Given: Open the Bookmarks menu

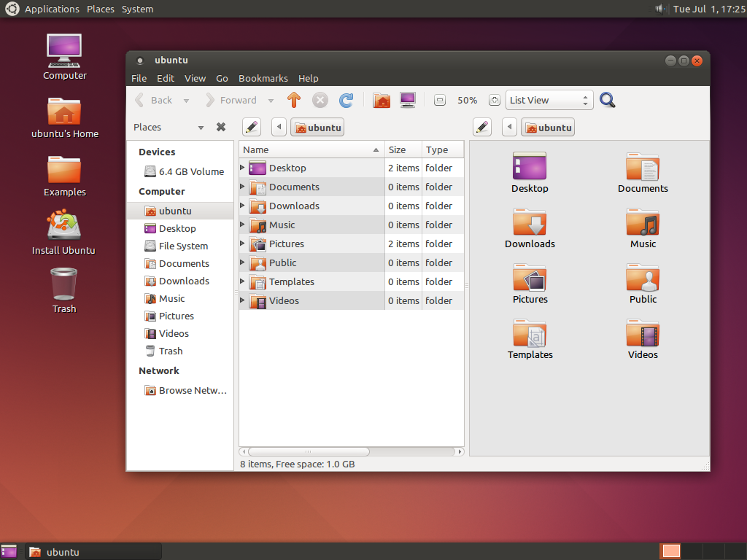Looking at the screenshot, I should pos(263,78).
